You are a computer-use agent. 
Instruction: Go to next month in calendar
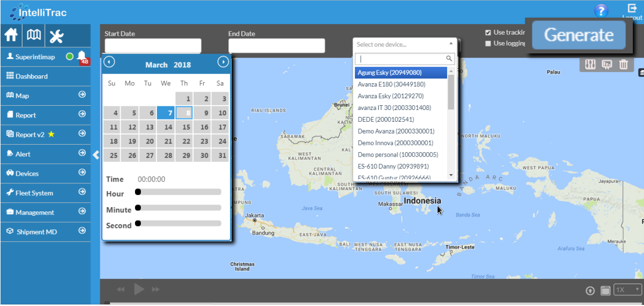[x=223, y=62]
